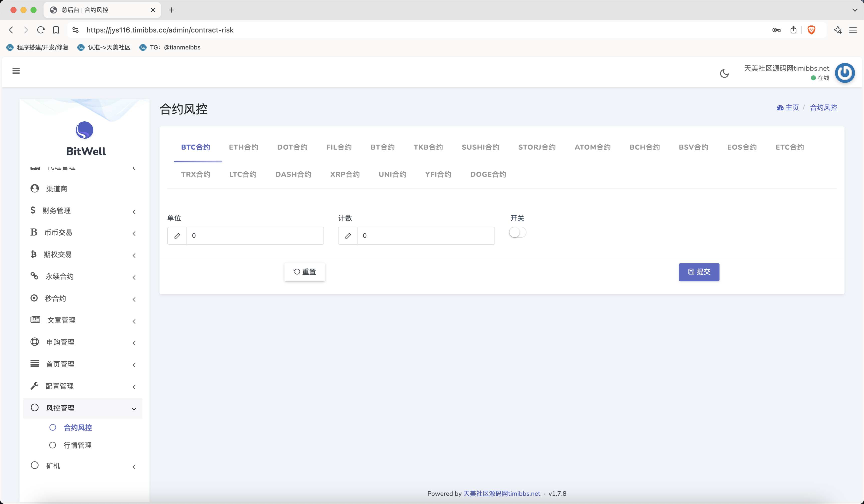Click the browser address bar URL
Viewport: 864px width, 504px height.
pyautogui.click(x=160, y=30)
